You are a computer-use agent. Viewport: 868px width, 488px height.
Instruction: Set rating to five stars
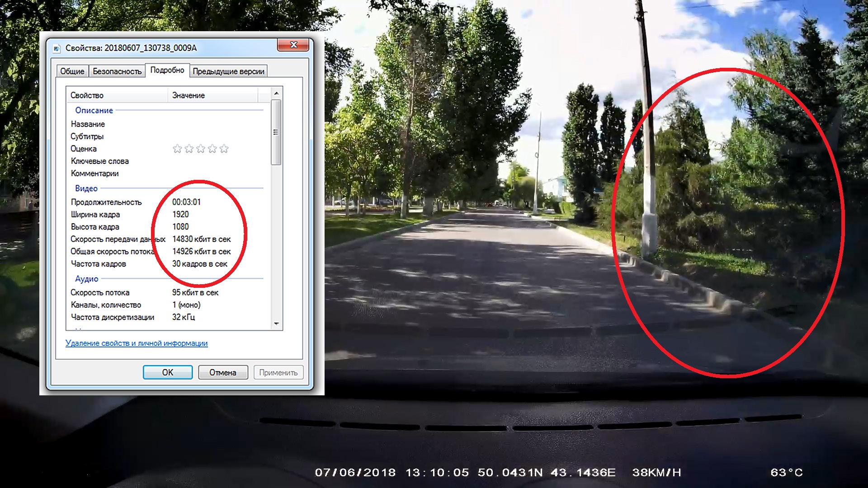click(x=224, y=149)
